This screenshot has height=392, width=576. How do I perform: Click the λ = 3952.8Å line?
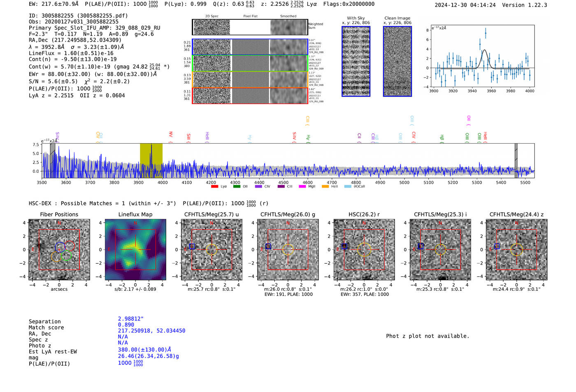click(77, 47)
